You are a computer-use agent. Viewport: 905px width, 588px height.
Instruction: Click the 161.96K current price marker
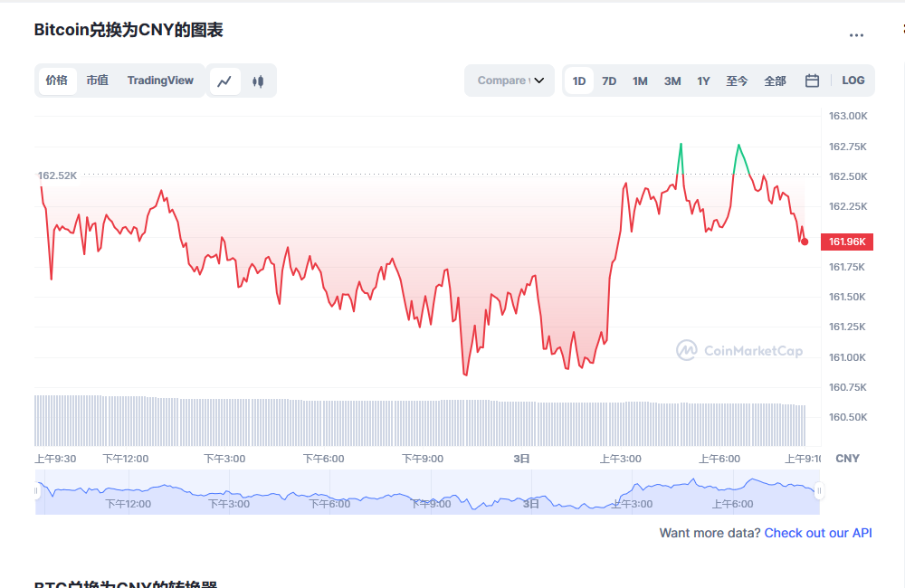coord(848,242)
